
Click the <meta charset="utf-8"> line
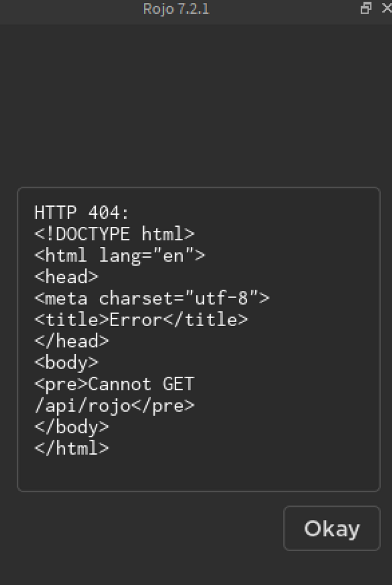152,298
